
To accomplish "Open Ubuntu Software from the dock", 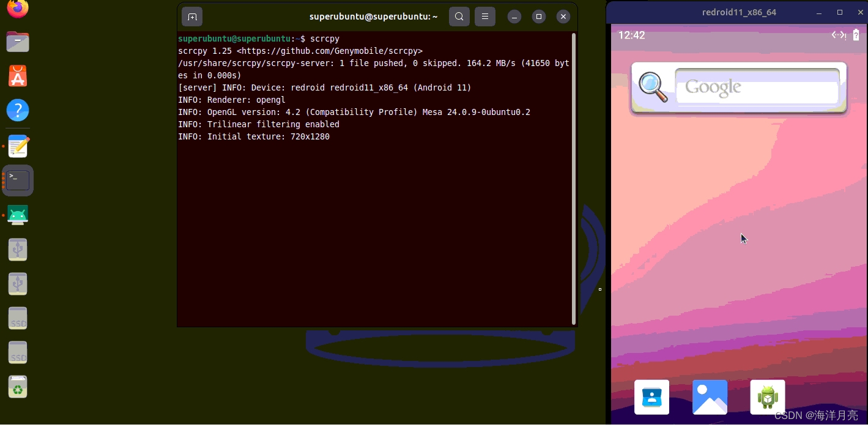I will pyautogui.click(x=17, y=75).
